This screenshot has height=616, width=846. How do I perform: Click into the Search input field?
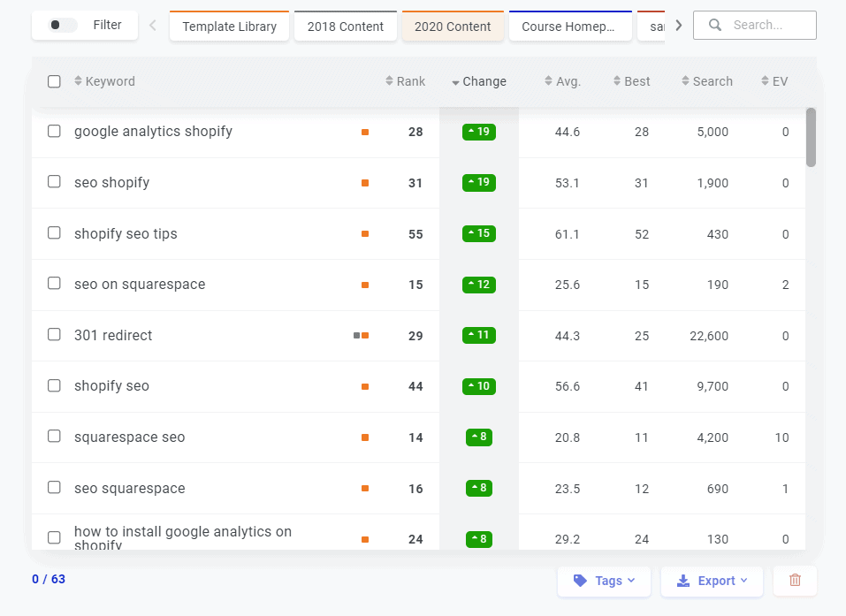click(x=767, y=26)
